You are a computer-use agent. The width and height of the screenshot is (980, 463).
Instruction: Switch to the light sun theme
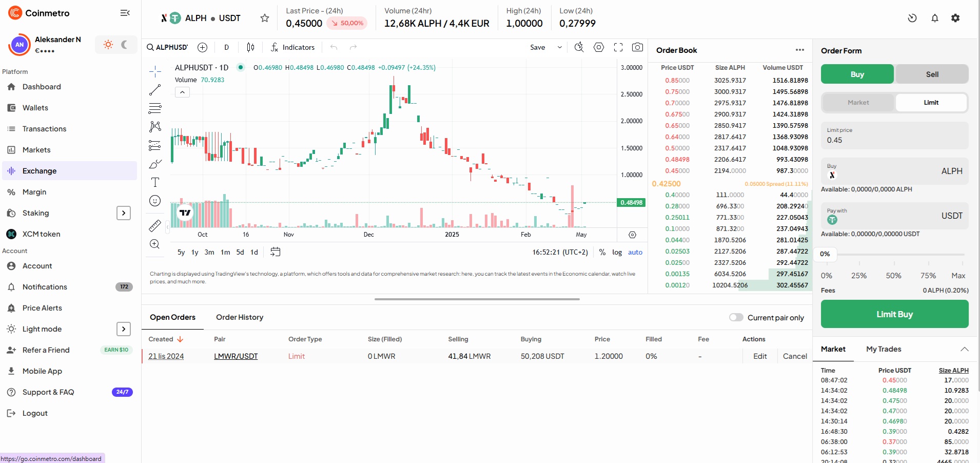pyautogui.click(x=108, y=45)
